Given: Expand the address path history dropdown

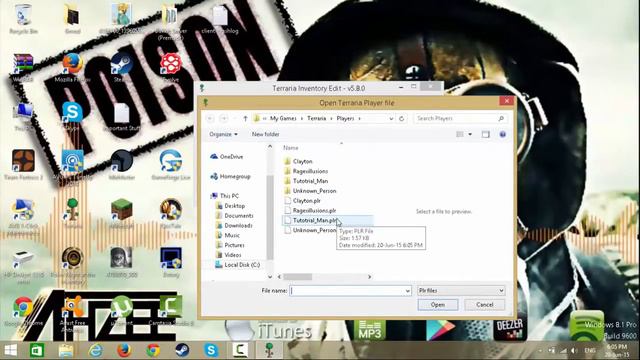Looking at the screenshot, I should (391, 118).
